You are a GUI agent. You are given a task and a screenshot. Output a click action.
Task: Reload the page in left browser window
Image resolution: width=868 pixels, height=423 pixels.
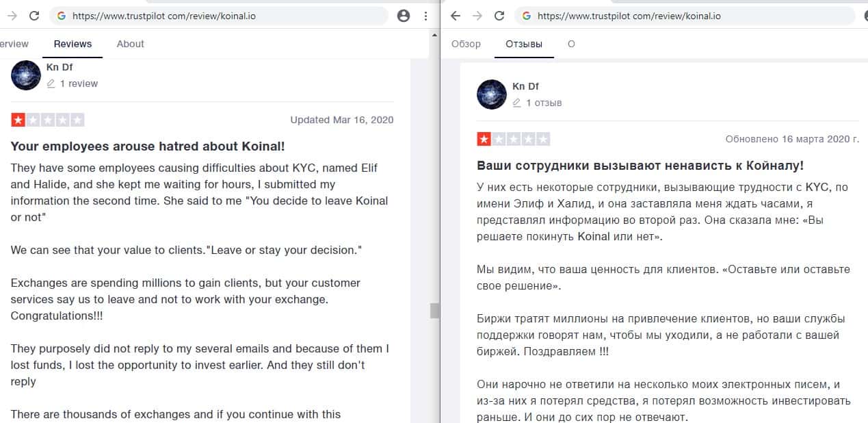pos(34,16)
